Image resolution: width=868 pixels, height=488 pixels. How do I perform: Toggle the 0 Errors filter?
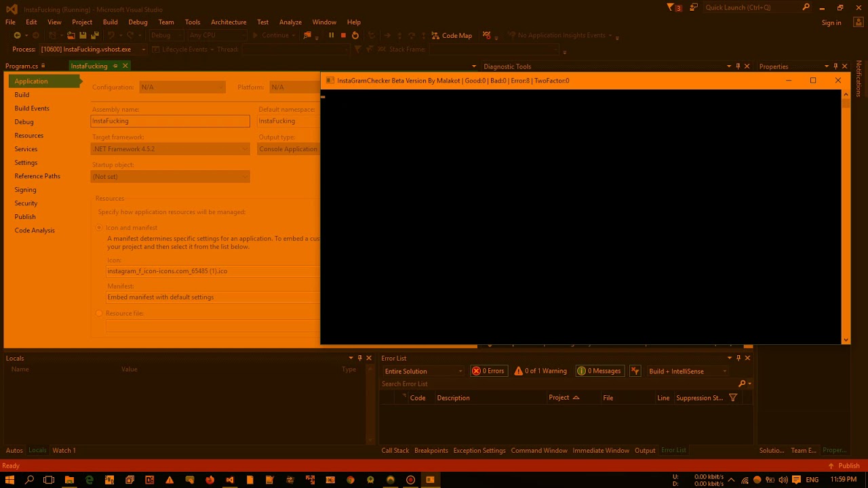point(488,371)
